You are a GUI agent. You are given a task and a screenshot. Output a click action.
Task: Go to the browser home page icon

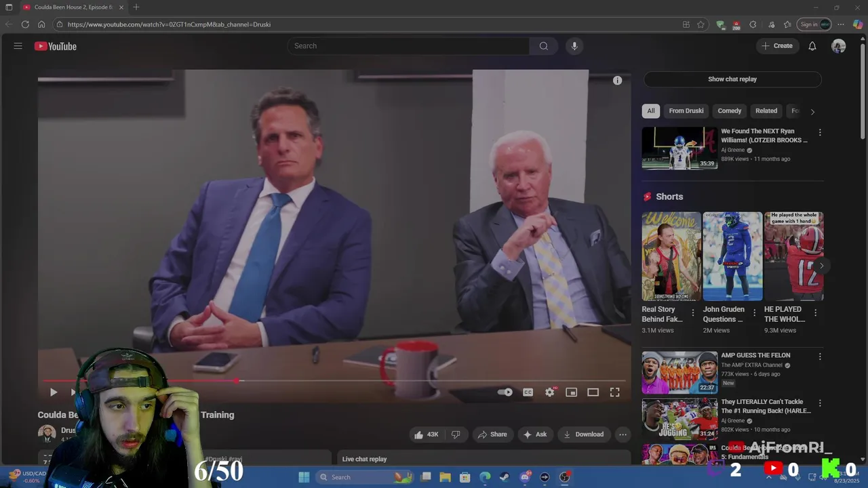click(x=41, y=24)
